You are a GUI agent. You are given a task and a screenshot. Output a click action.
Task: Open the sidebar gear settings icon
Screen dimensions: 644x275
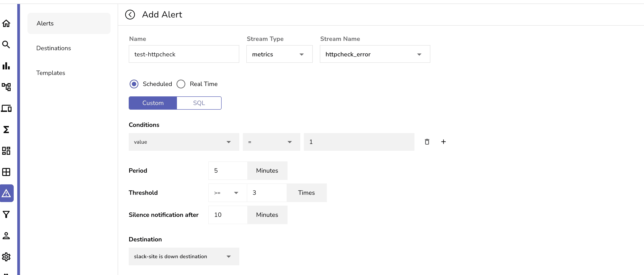coord(6,257)
